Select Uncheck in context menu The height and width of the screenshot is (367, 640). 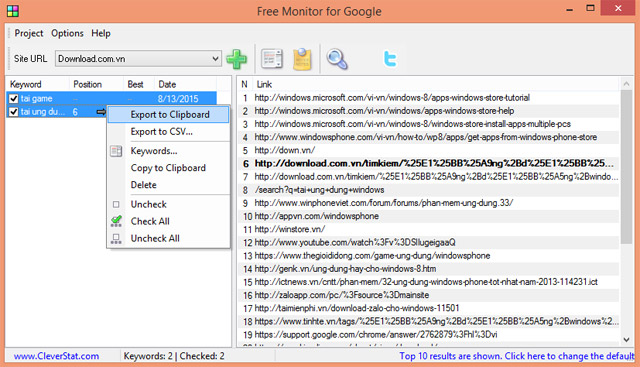point(169,204)
